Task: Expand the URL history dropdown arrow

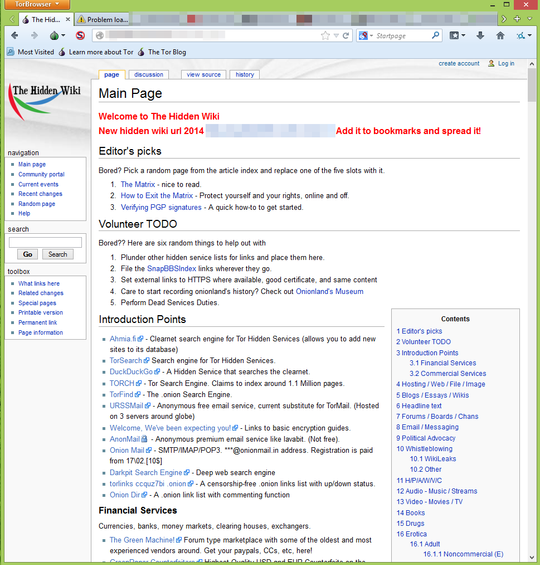Action: (336, 35)
